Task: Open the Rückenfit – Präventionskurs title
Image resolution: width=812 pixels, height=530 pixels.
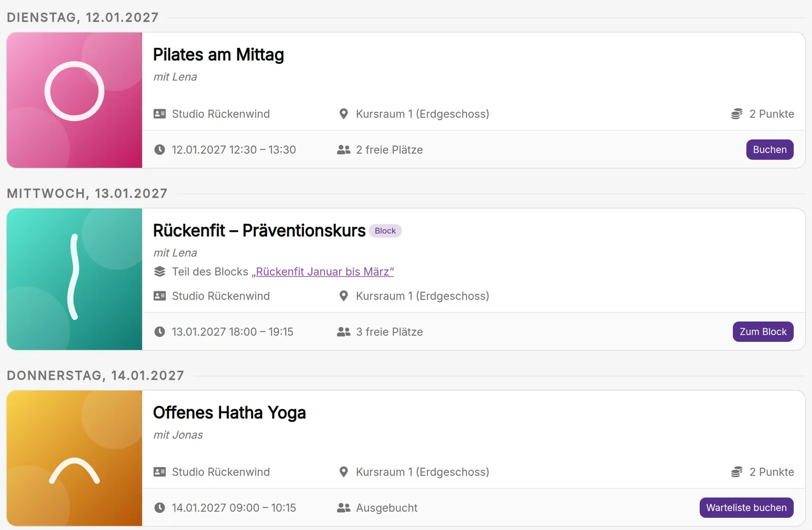Action: 259,230
